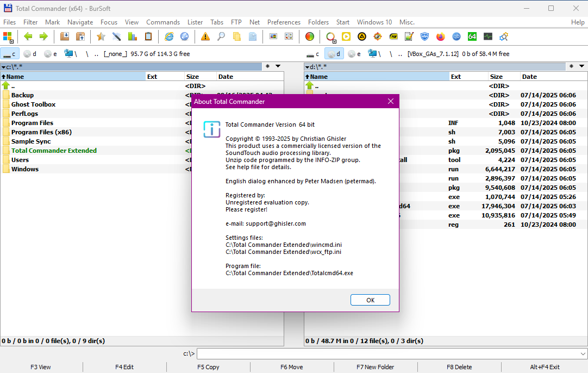Click the blue shield toolbar icon
This screenshot has height=373, width=588.
tap(424, 36)
